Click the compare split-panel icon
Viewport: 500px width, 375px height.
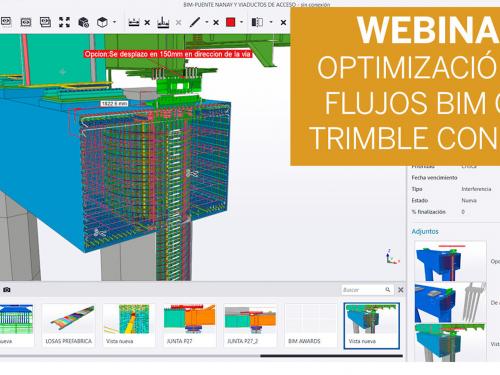pyautogui.click(x=257, y=22)
